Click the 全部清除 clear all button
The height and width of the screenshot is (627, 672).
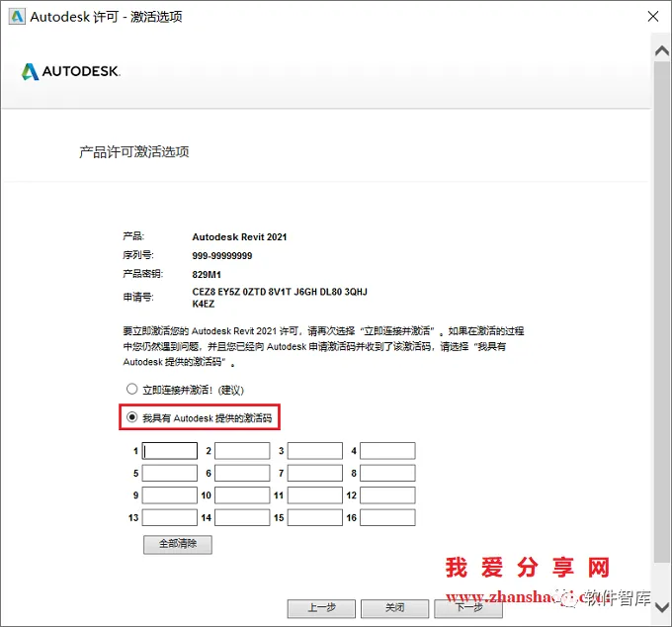click(178, 544)
